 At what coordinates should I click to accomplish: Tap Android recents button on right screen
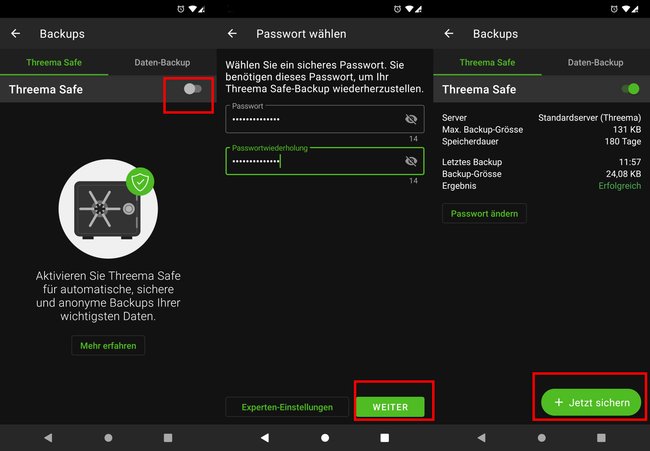click(x=601, y=437)
